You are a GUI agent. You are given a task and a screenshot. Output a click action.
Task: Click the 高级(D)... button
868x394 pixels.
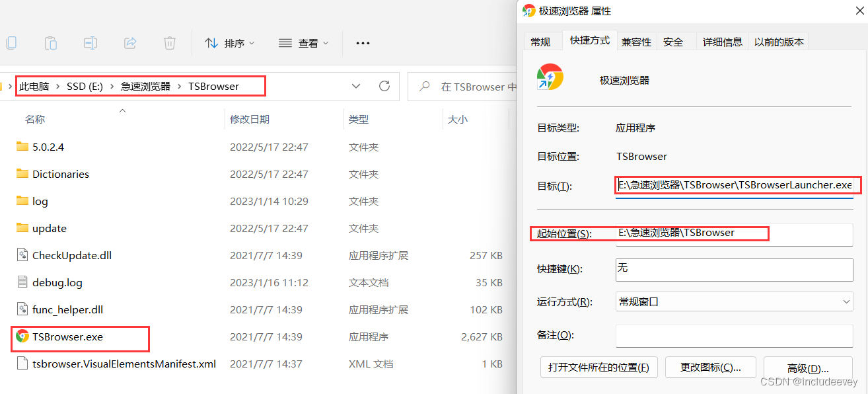[809, 368]
